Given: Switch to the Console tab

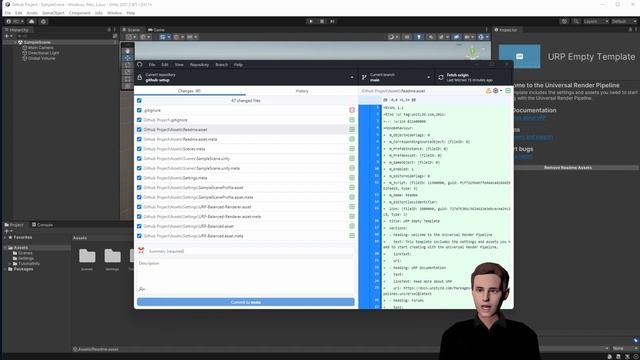Looking at the screenshot, I should pos(42,225).
